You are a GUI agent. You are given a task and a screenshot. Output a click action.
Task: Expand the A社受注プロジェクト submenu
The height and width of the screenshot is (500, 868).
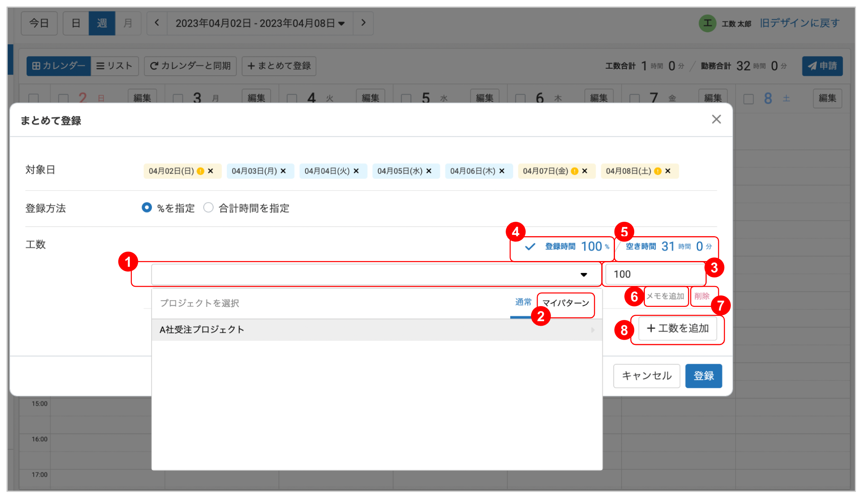(592, 330)
